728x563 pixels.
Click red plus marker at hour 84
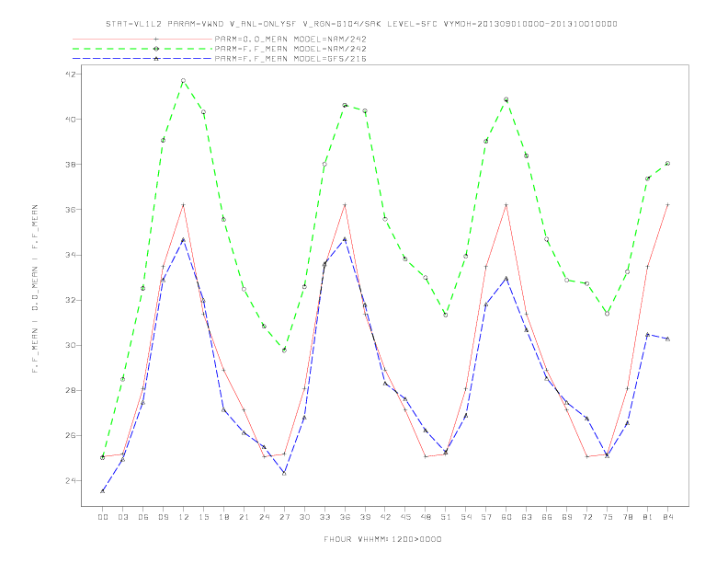click(667, 205)
